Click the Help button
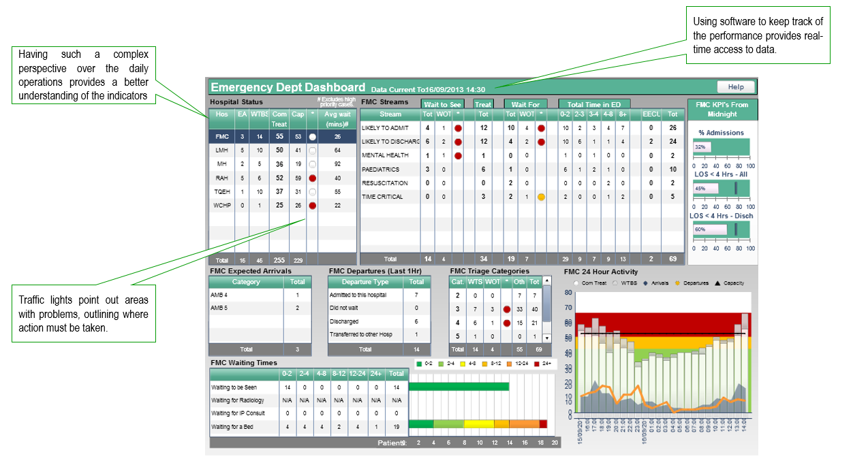The image size is (868, 465). 736,87
